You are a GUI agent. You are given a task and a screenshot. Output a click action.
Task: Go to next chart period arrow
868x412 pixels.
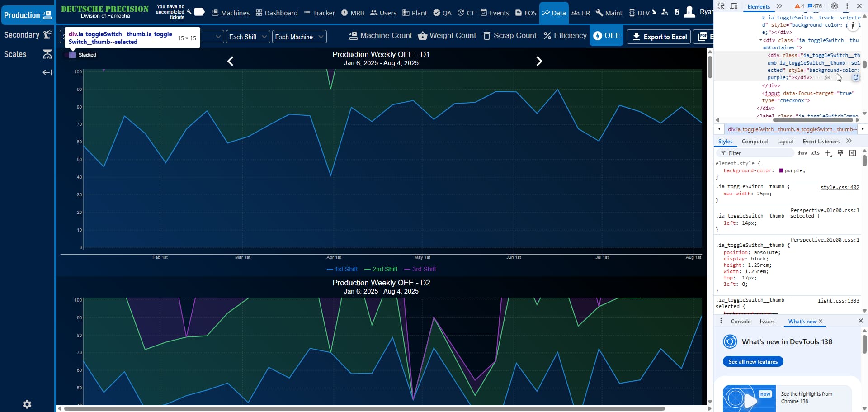(539, 61)
